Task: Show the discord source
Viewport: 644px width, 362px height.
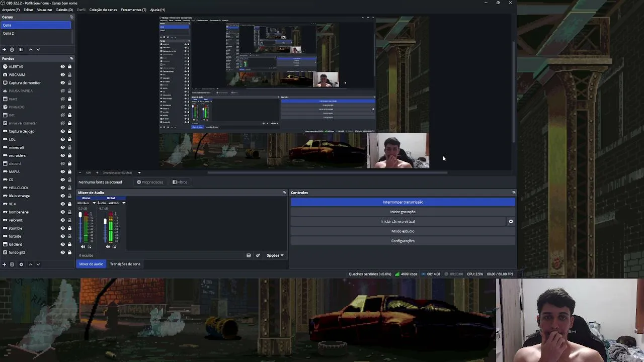Action: [x=63, y=163]
